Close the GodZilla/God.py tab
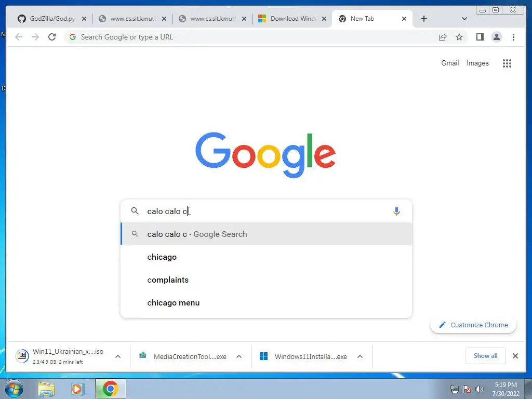532x399 pixels. (84, 19)
